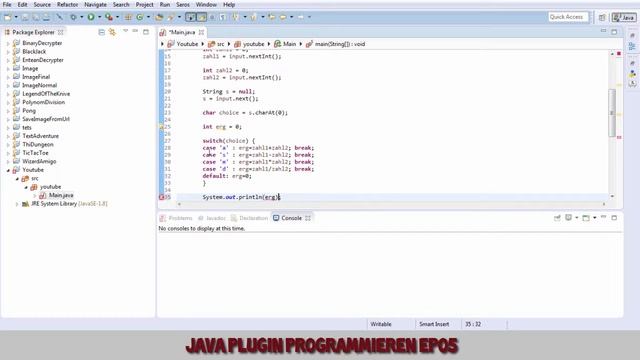Open the File menu

click(7, 4)
